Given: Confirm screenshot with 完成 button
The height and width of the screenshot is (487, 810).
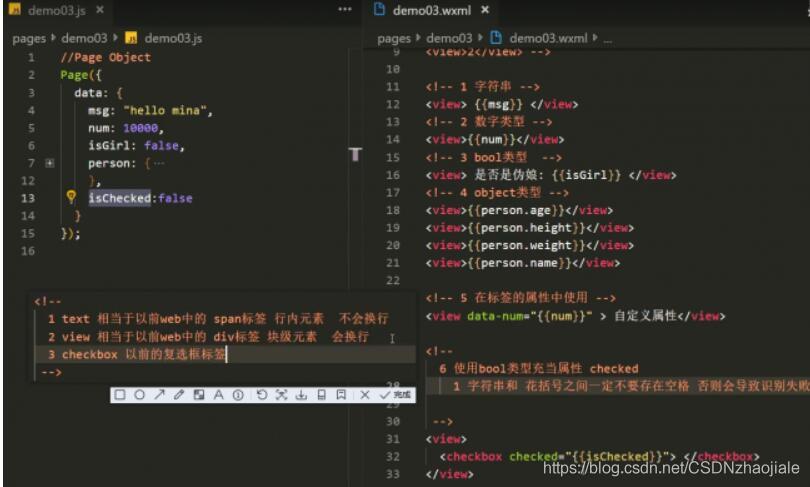Looking at the screenshot, I should [395, 395].
